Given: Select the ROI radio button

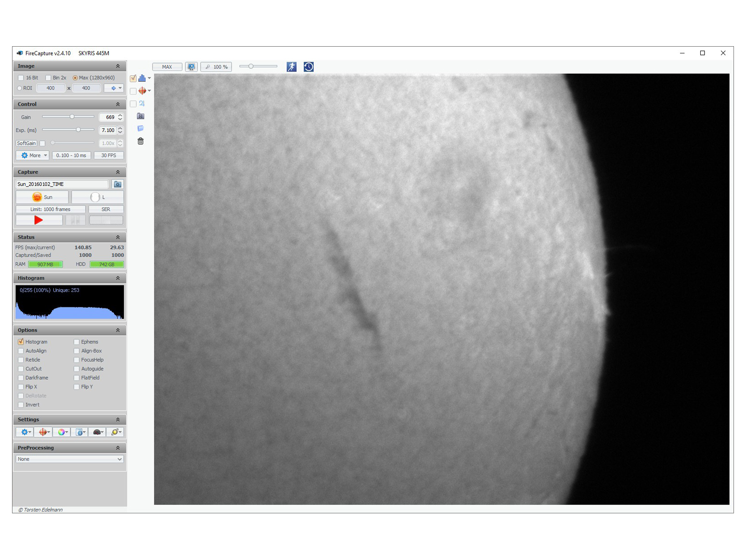Looking at the screenshot, I should [19, 88].
